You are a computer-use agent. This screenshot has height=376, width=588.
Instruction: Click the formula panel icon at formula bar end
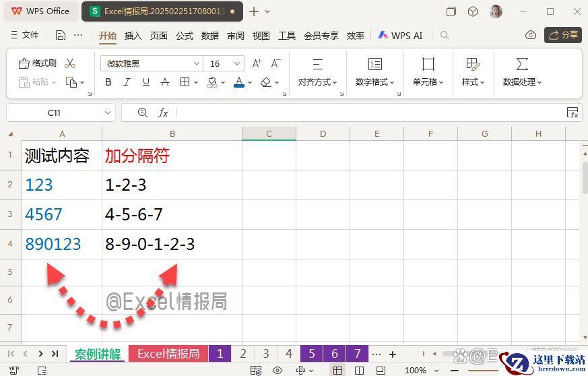[x=573, y=113]
